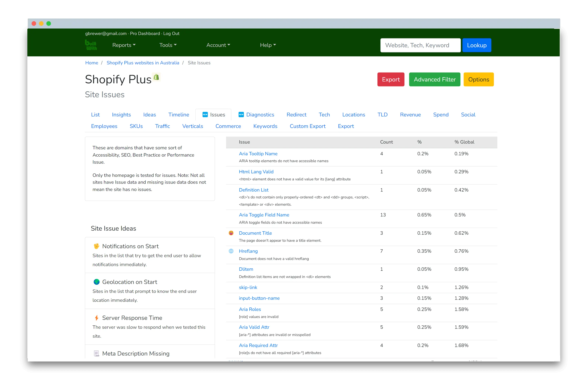588x380 pixels.
Task: Click the Geolocation on Start idea heading
Action: (130, 282)
